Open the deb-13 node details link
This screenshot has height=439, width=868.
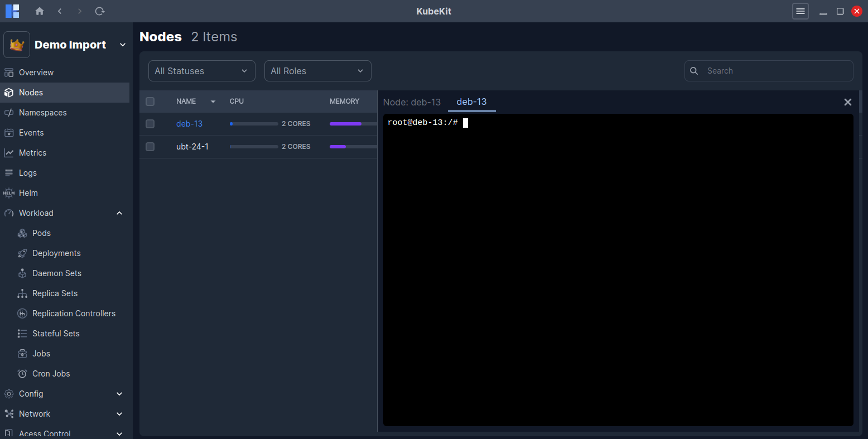189,123
